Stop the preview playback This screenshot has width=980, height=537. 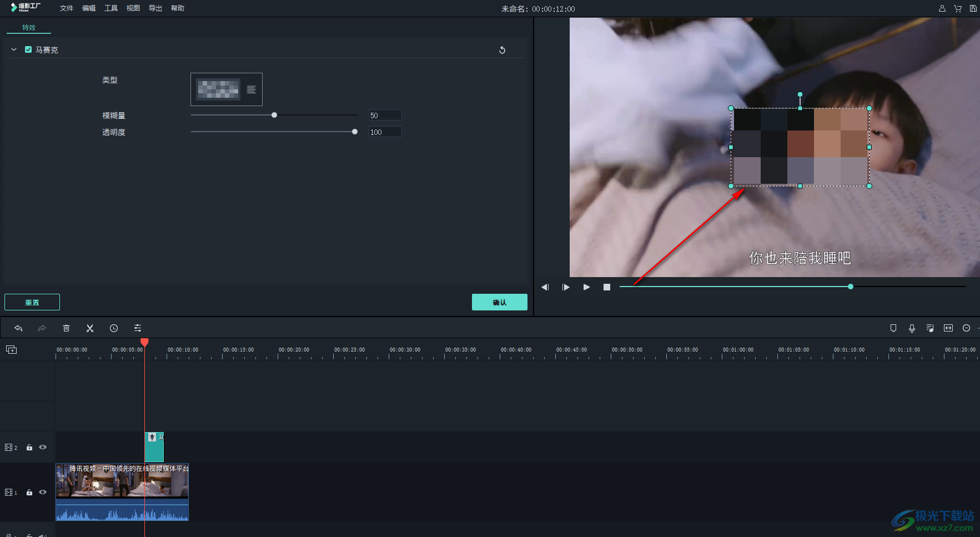[607, 287]
